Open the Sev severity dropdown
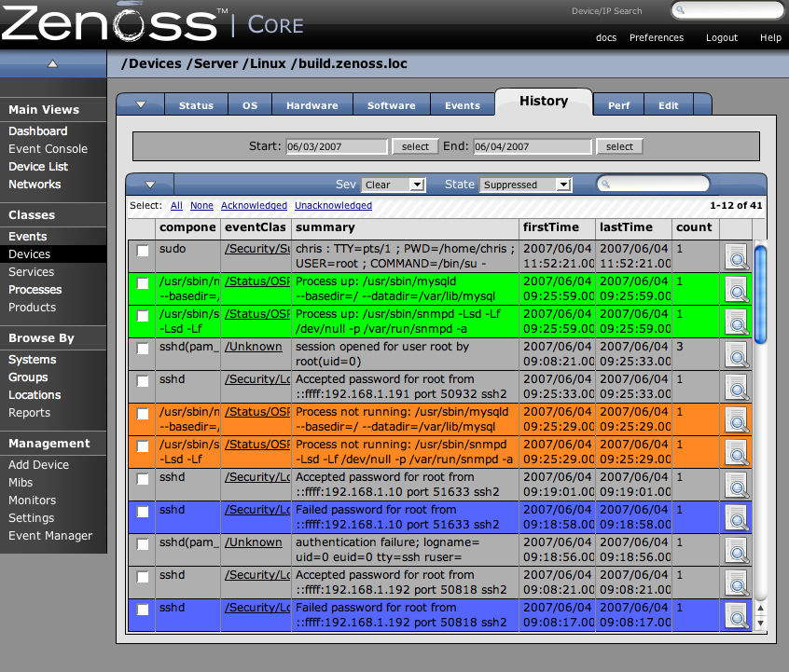The width and height of the screenshot is (789, 672). pyautogui.click(x=394, y=185)
